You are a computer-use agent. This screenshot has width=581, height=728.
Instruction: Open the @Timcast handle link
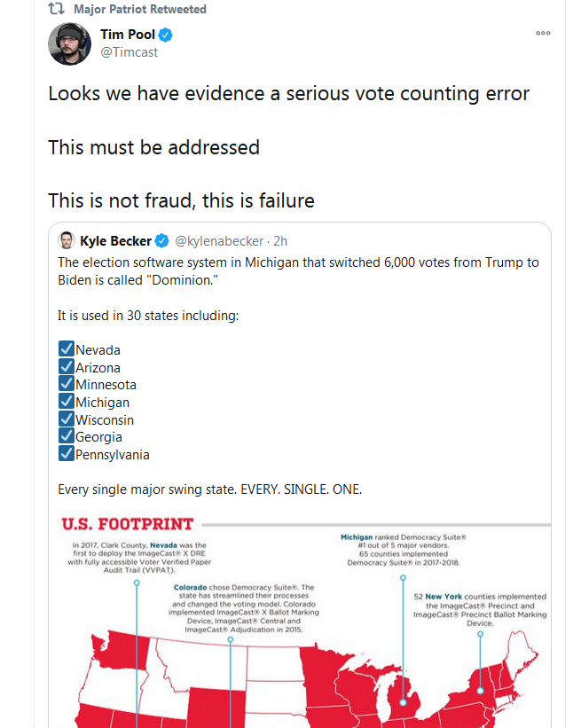130,52
